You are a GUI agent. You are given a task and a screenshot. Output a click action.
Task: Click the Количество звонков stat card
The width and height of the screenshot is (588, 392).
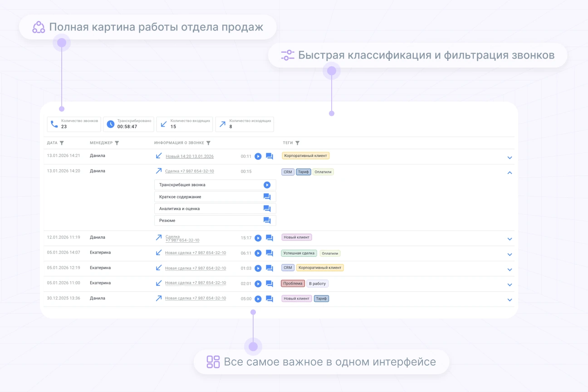pos(74,124)
